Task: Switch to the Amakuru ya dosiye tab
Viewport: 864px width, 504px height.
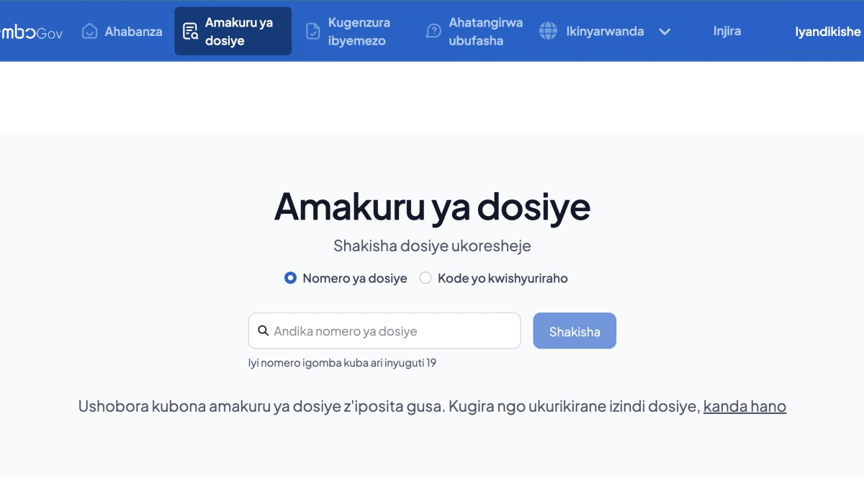Action: click(238, 32)
